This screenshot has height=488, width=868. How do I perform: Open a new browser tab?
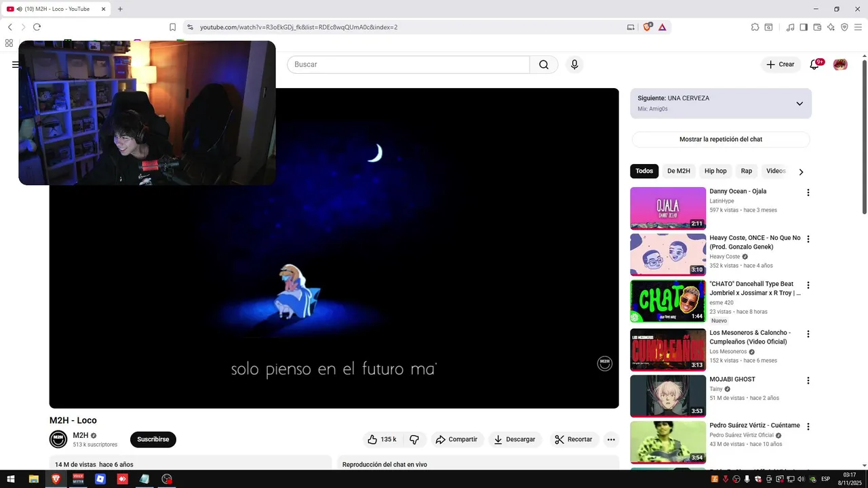pyautogui.click(x=120, y=9)
